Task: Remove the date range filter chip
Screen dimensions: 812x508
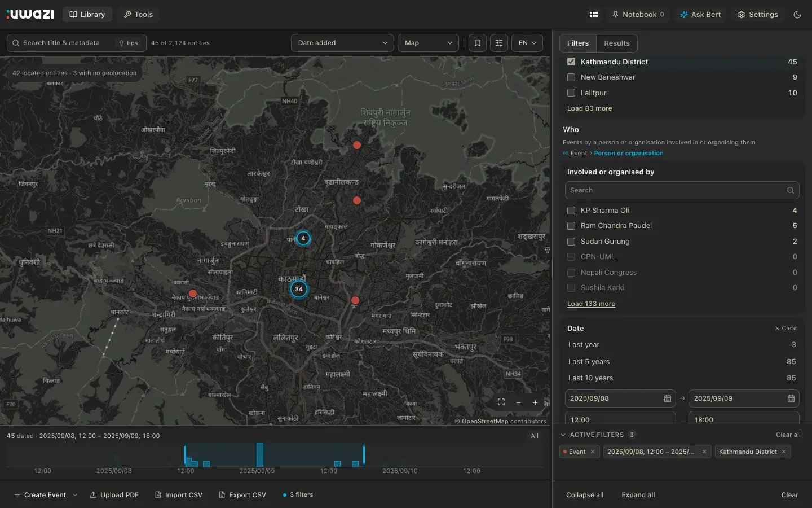Action: [704, 452]
